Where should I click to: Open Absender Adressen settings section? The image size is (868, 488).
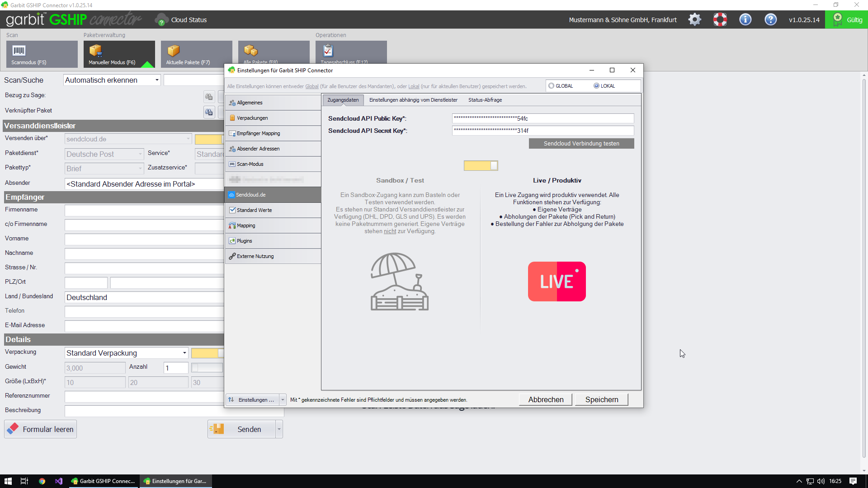tap(273, 149)
